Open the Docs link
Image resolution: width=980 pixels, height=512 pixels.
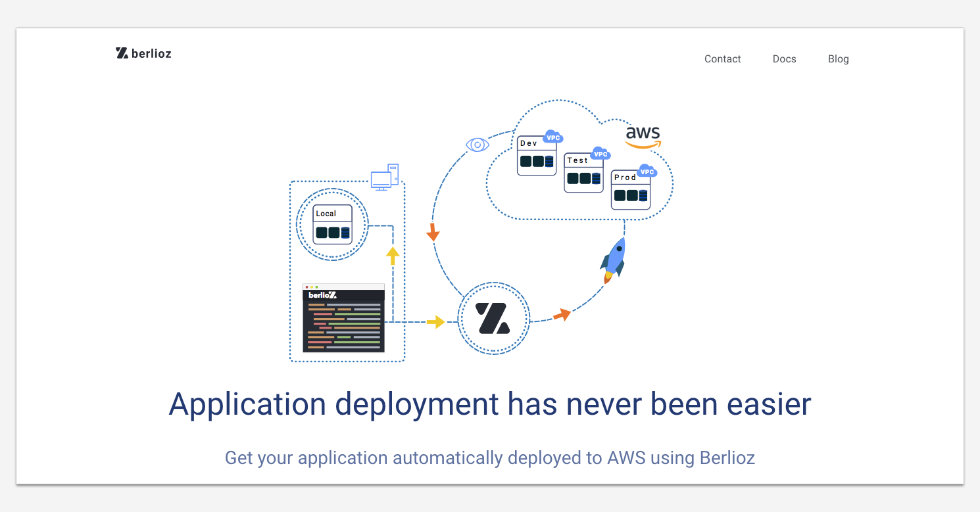click(784, 58)
